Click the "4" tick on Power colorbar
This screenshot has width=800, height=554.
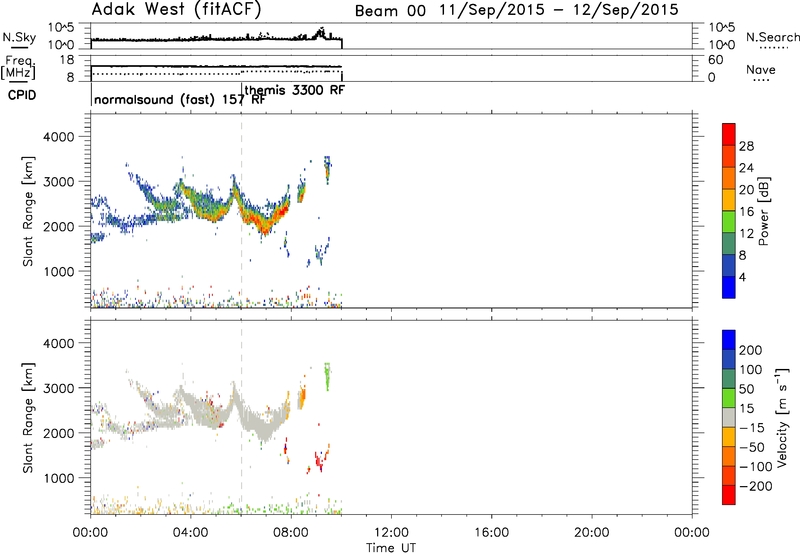(742, 277)
